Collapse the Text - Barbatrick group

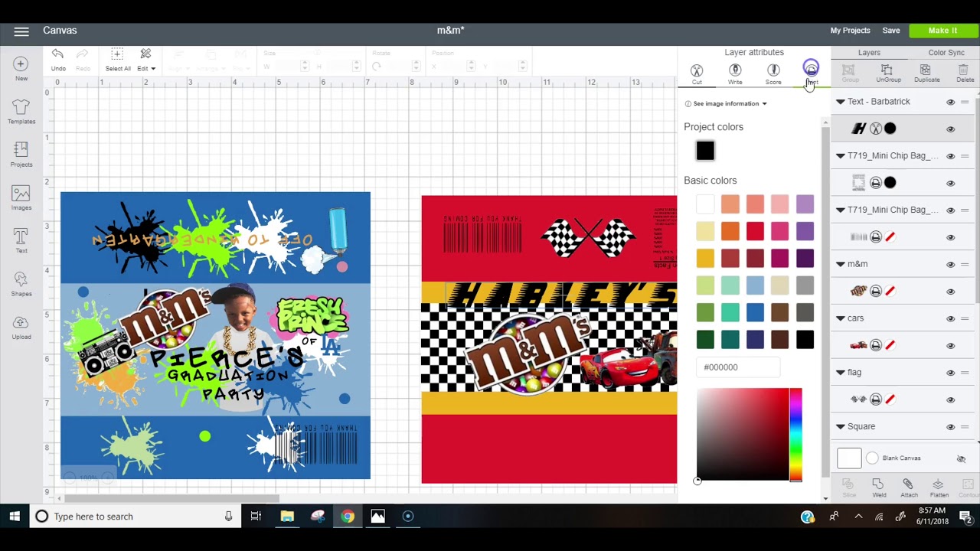840,102
